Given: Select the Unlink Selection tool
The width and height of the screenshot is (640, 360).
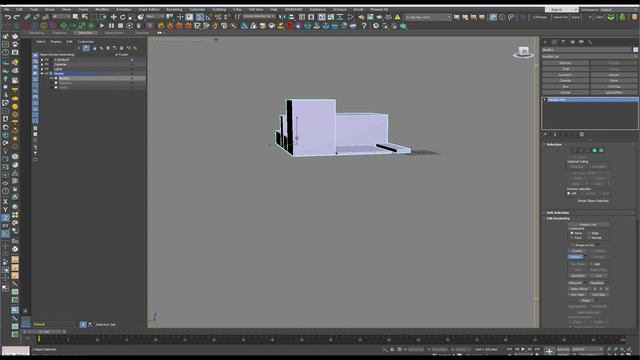Looking at the screenshot, I should pos(36,17).
